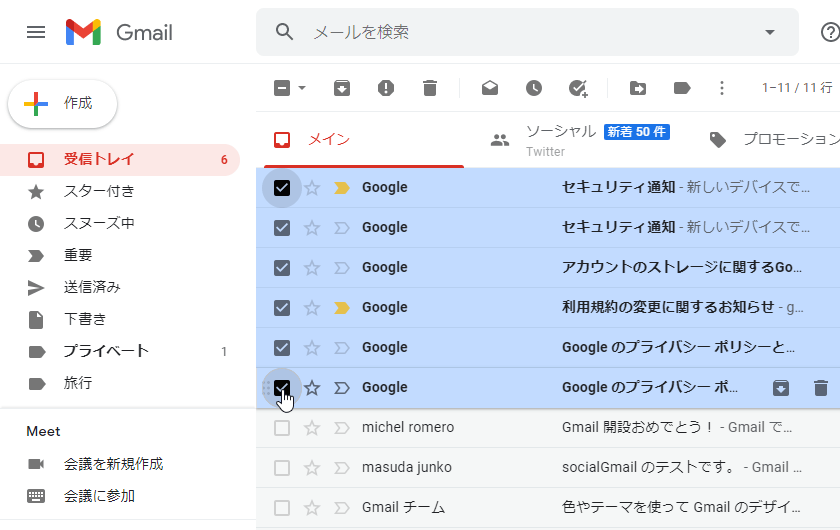Open 受信トレイ in the sidebar
The height and width of the screenshot is (530, 840).
click(120, 160)
